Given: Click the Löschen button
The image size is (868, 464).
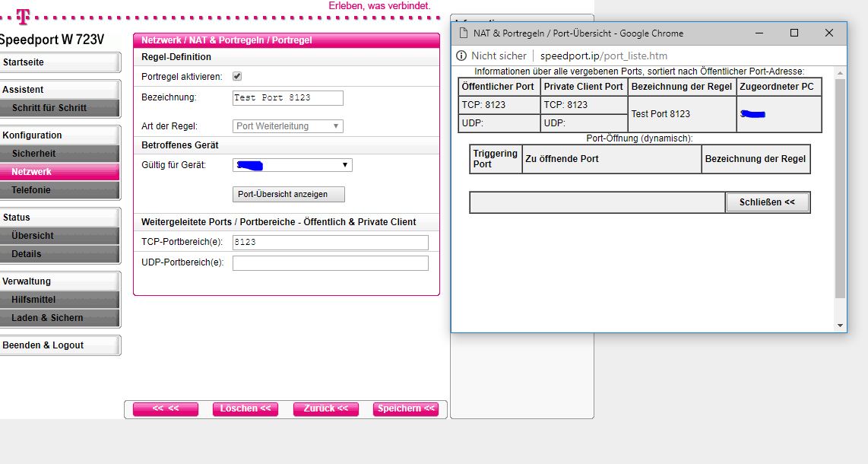Looking at the screenshot, I should tap(246, 408).
